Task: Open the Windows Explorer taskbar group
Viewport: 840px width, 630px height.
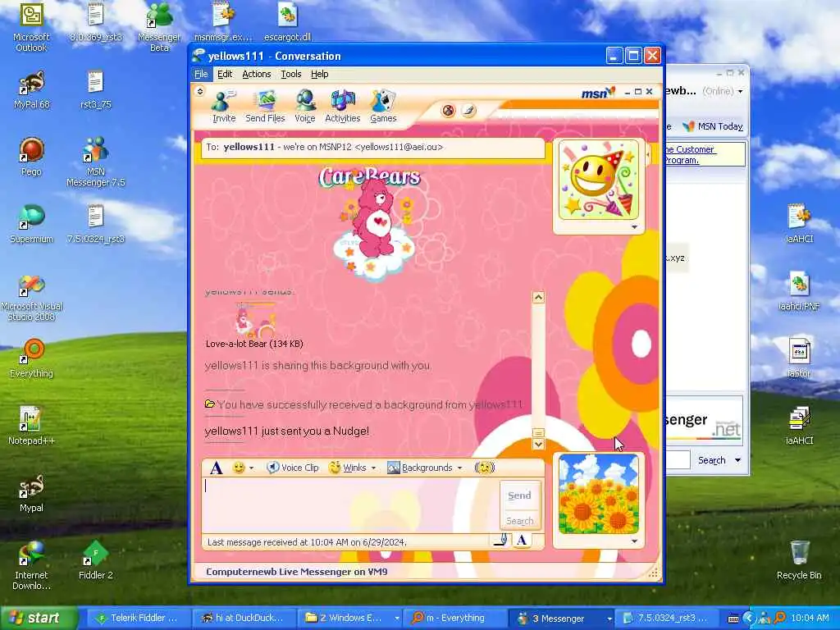Action: pyautogui.click(x=348, y=619)
